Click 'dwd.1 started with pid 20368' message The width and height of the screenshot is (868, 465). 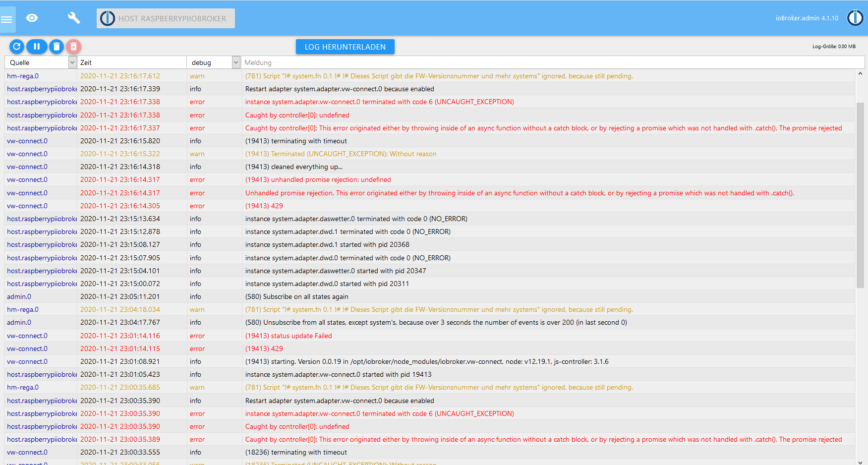(x=327, y=244)
